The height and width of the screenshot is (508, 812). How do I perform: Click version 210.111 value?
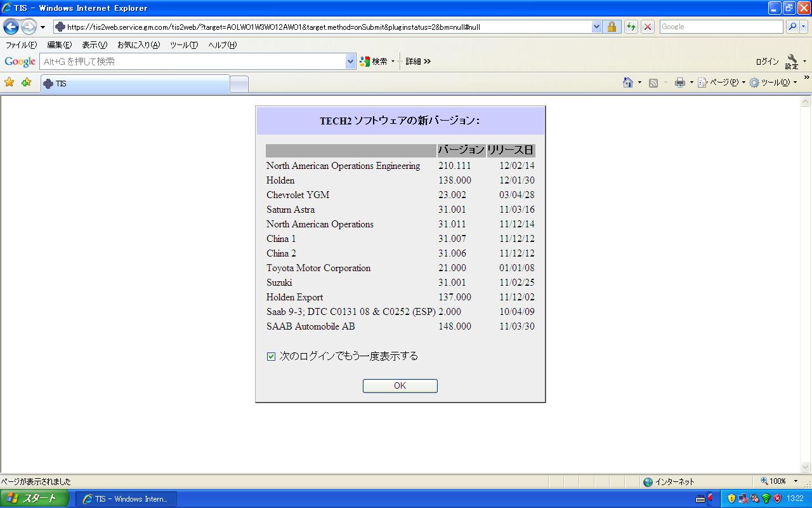pyautogui.click(x=455, y=166)
